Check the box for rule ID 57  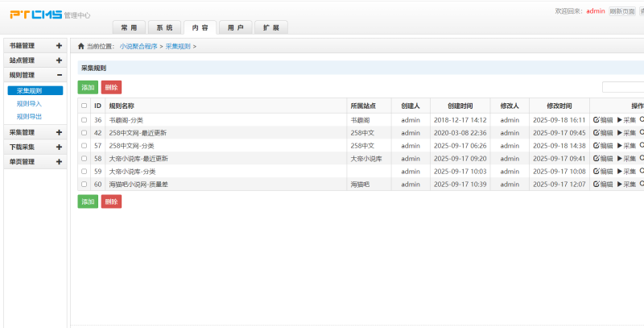pyautogui.click(x=85, y=146)
